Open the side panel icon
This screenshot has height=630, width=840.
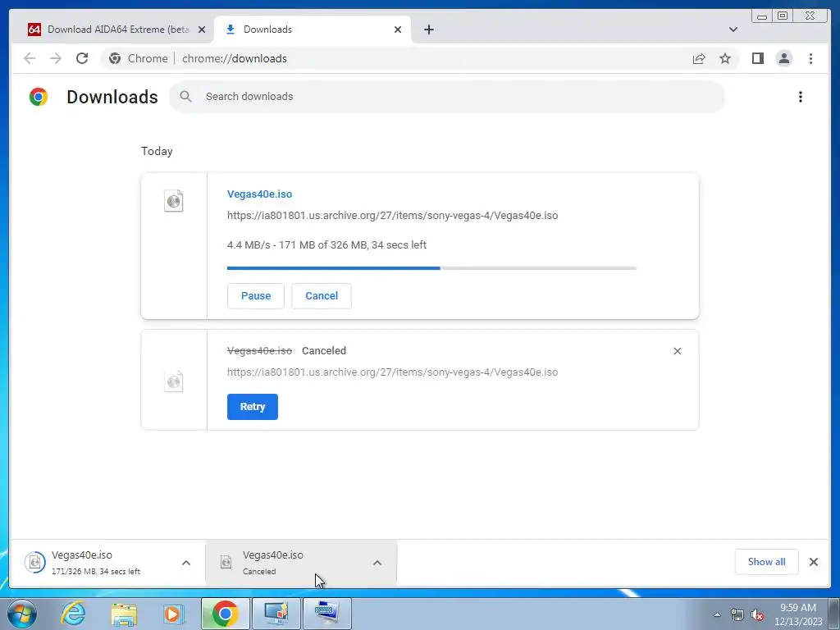tap(757, 58)
